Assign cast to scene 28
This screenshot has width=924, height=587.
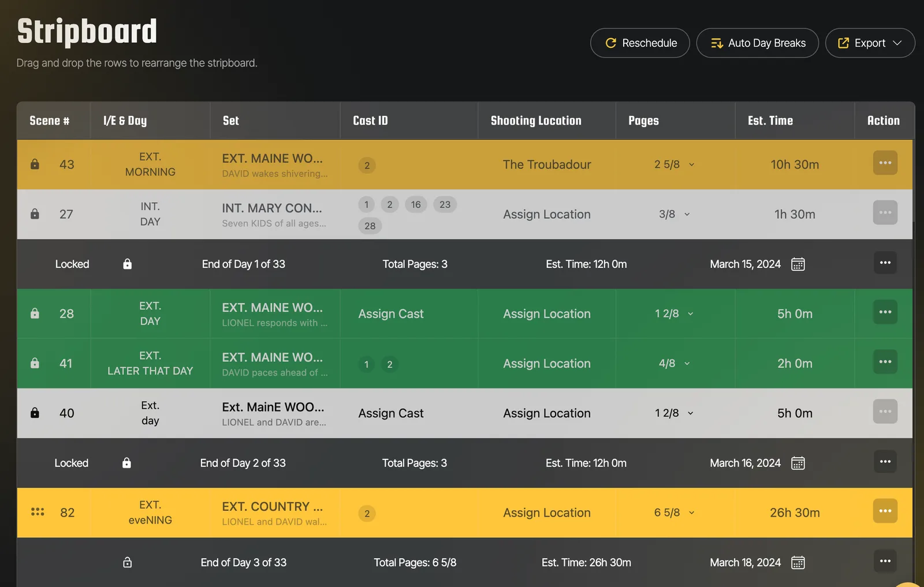[391, 314]
